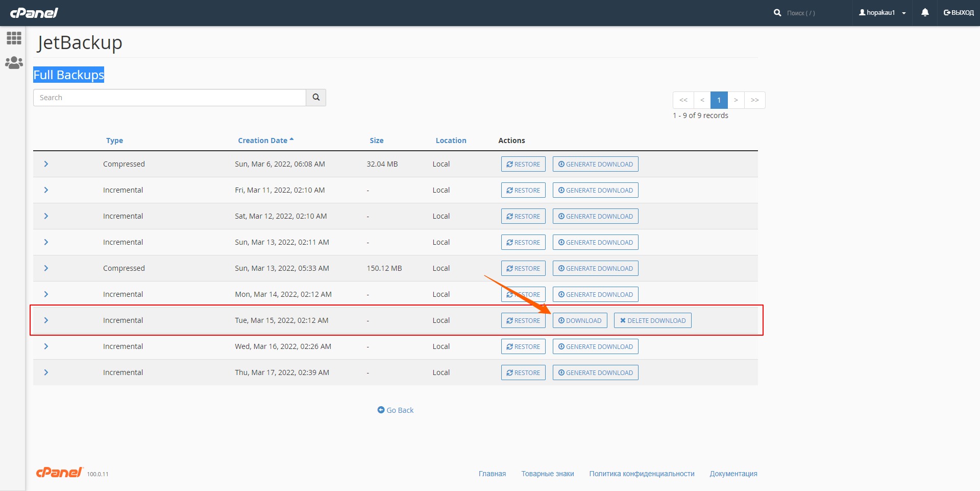Restore the Mar 6, 2022 compressed backup
980x491 pixels.
point(523,164)
